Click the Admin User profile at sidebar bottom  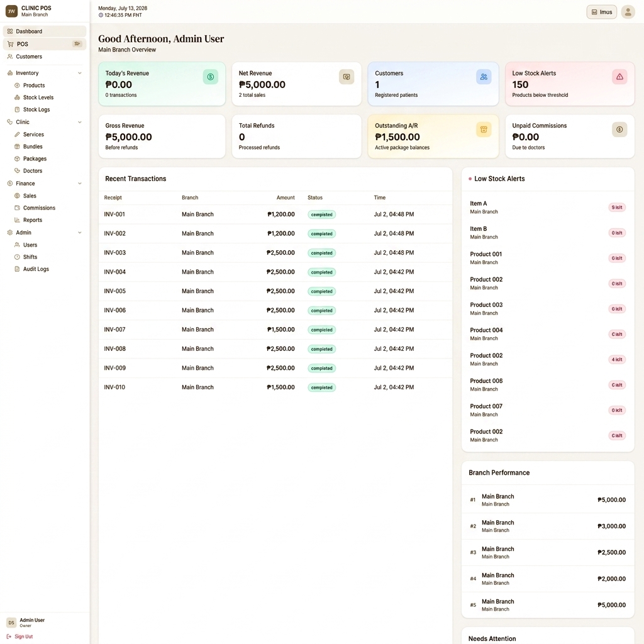click(25, 623)
